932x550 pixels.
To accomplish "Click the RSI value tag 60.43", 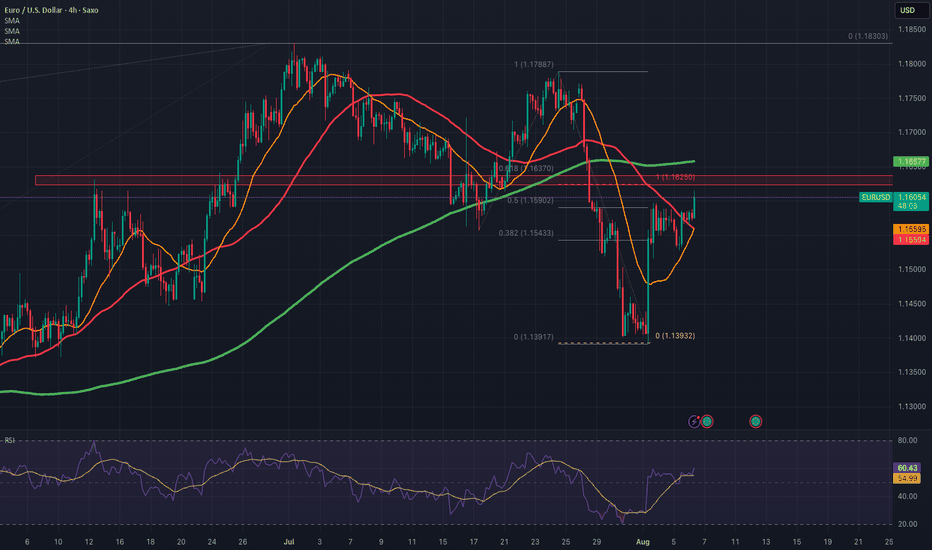I will [x=908, y=468].
